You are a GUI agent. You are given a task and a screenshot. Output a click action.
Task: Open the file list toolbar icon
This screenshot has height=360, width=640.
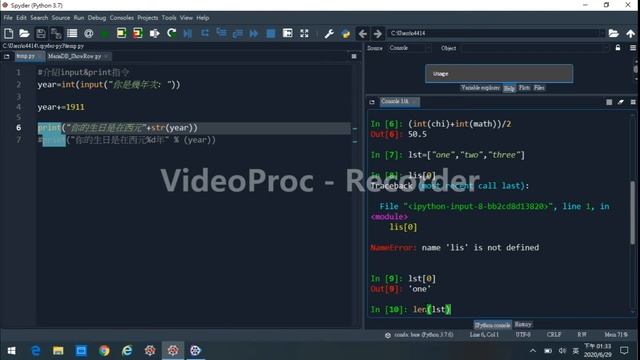point(72,33)
